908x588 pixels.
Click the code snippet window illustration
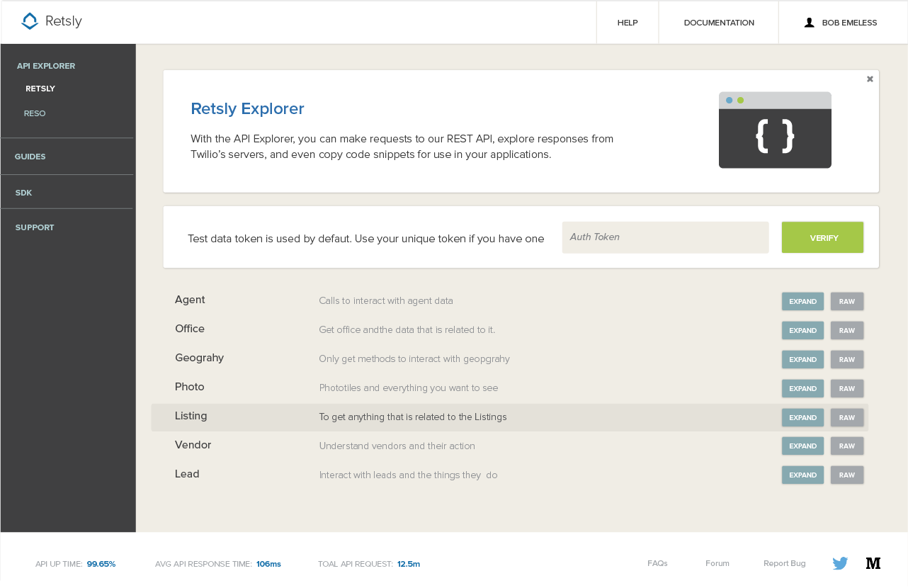click(x=775, y=129)
